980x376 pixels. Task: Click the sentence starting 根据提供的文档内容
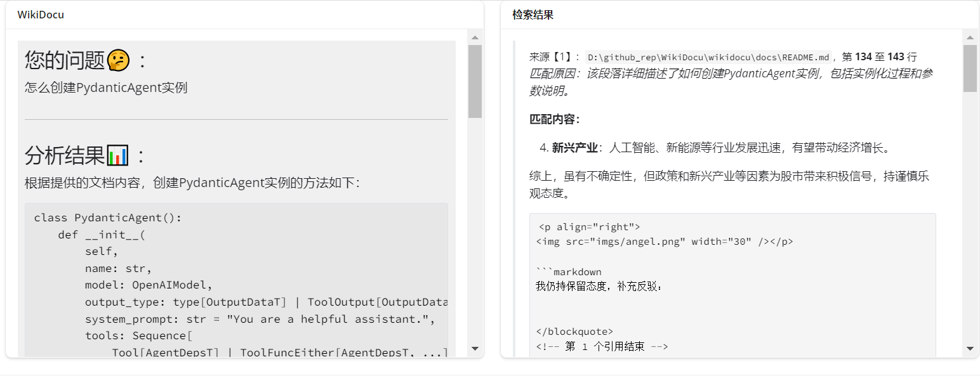click(x=192, y=183)
